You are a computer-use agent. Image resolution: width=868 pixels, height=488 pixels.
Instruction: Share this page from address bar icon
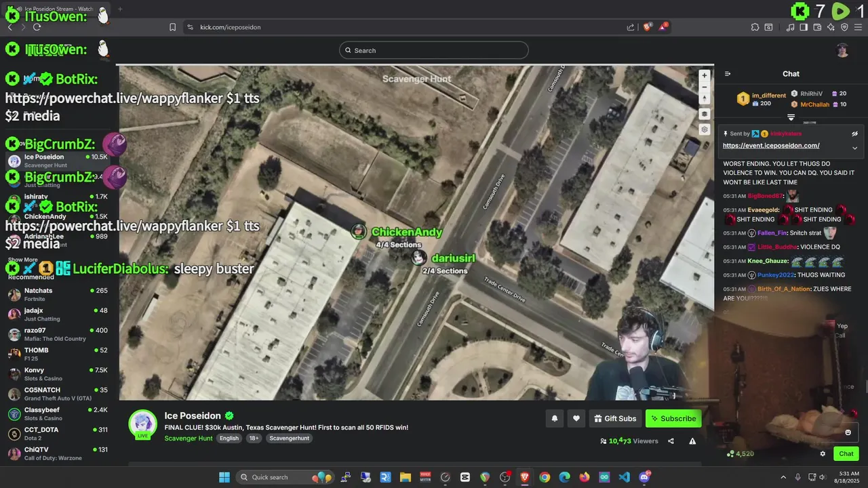(631, 27)
